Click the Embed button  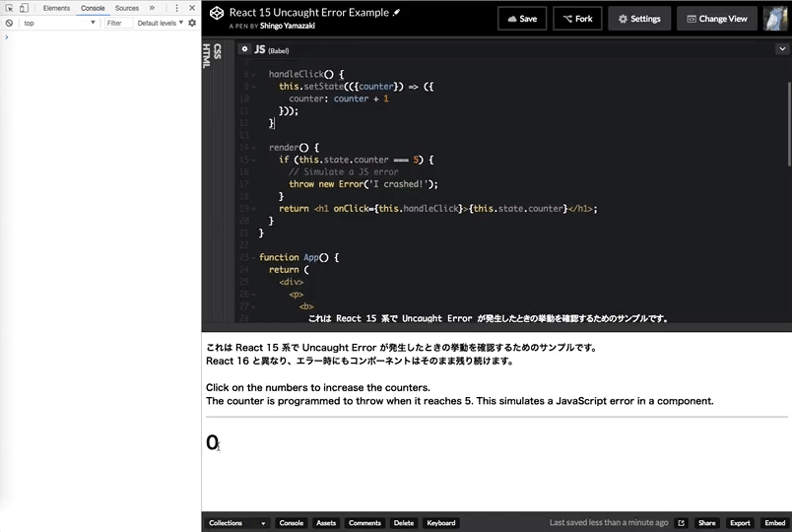click(x=775, y=523)
